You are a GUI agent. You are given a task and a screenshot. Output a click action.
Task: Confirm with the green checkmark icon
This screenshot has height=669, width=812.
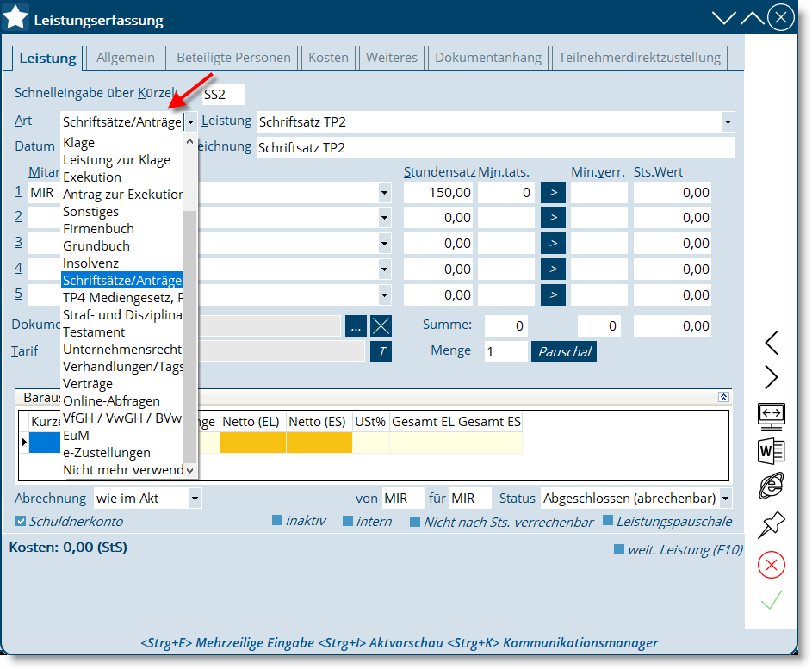771,601
